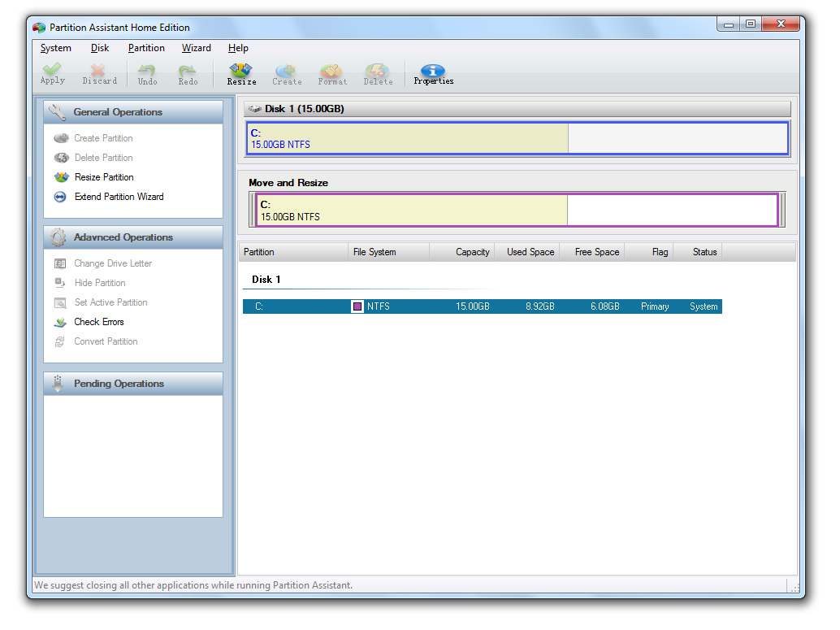Image resolution: width=840 pixels, height=630 pixels.
Task: Click the left resize handle of the partition bar
Action: coord(253,211)
